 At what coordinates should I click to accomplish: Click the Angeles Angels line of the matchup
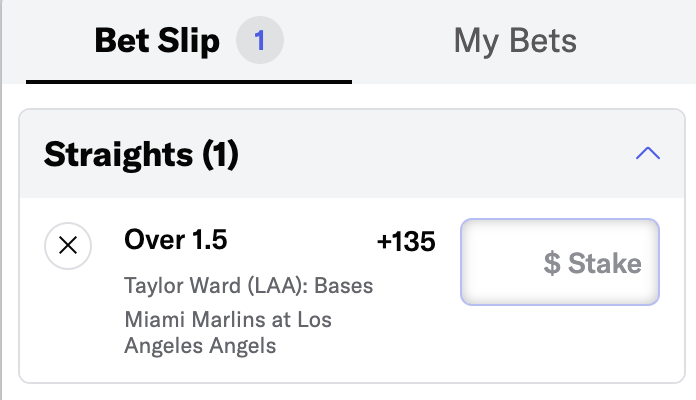pyautogui.click(x=200, y=345)
